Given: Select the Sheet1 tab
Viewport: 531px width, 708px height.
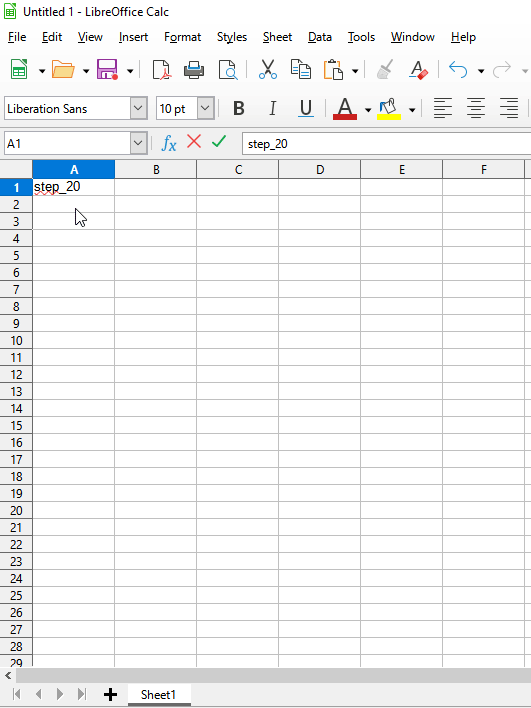Looking at the screenshot, I should 158,694.
